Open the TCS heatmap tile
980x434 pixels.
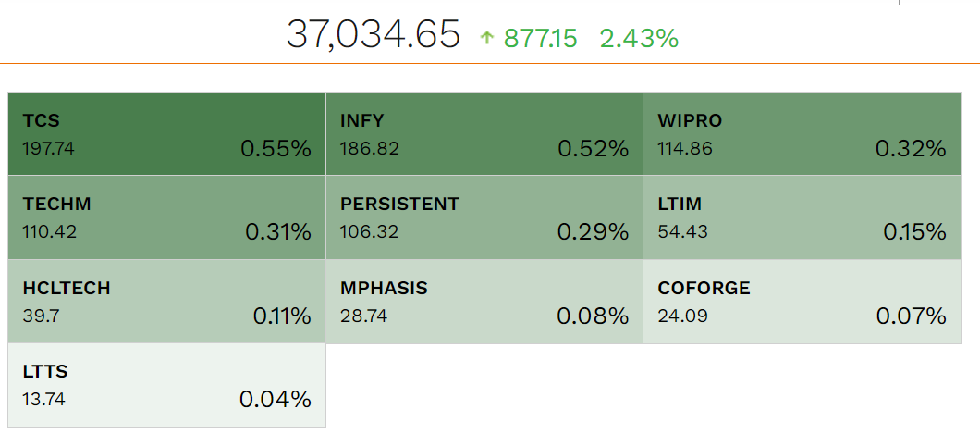tap(167, 133)
